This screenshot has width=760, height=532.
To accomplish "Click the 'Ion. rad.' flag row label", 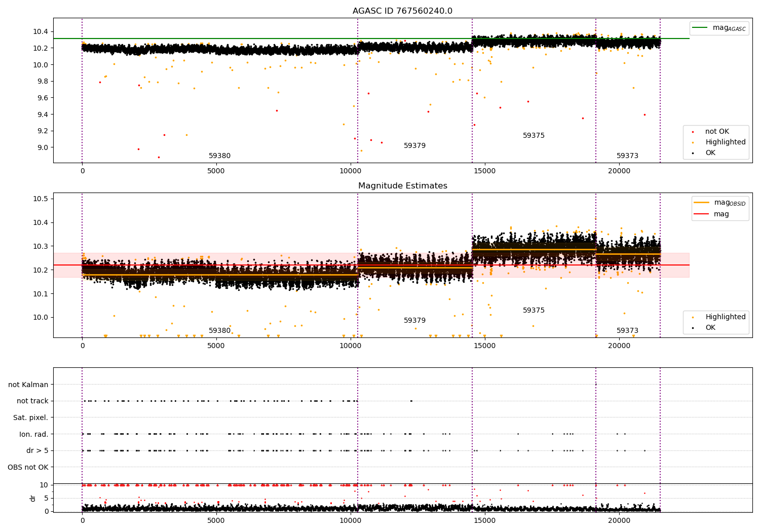I will [34, 434].
